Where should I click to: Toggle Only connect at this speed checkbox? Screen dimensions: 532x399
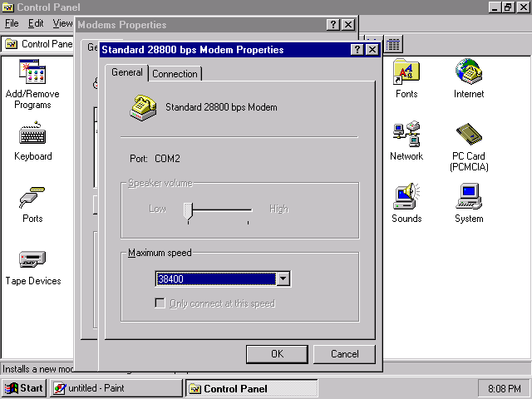point(160,303)
